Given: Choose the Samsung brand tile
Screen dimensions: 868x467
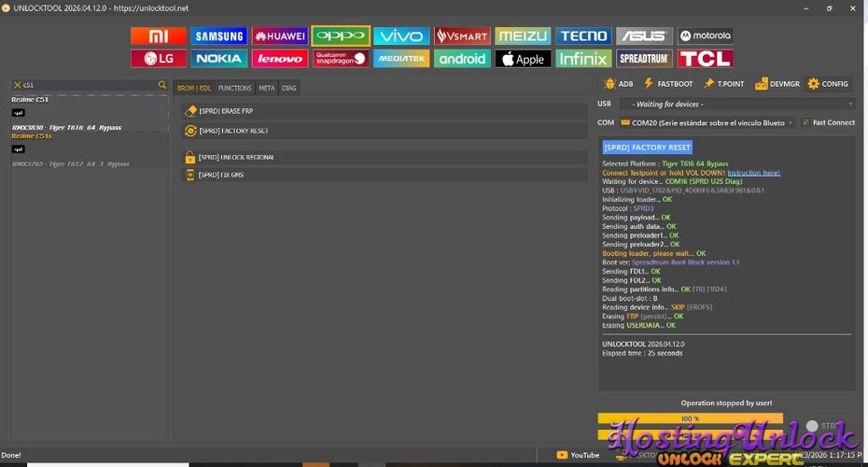Looking at the screenshot, I should 219,36.
